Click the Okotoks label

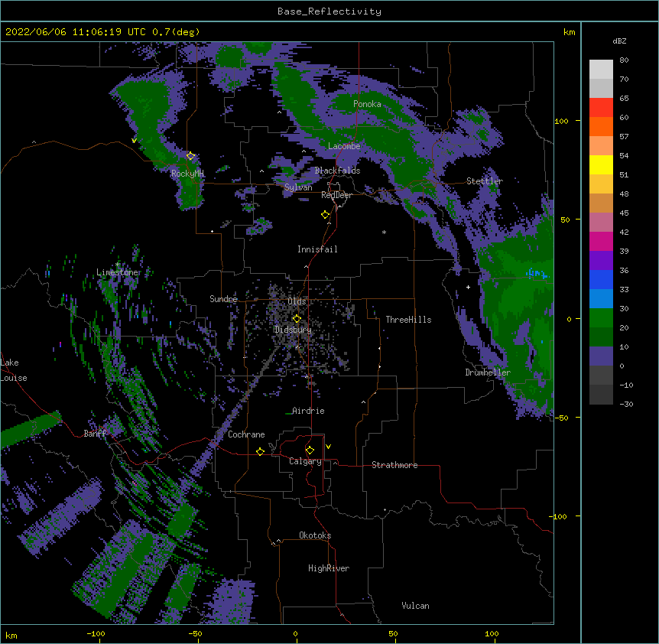pyautogui.click(x=315, y=535)
